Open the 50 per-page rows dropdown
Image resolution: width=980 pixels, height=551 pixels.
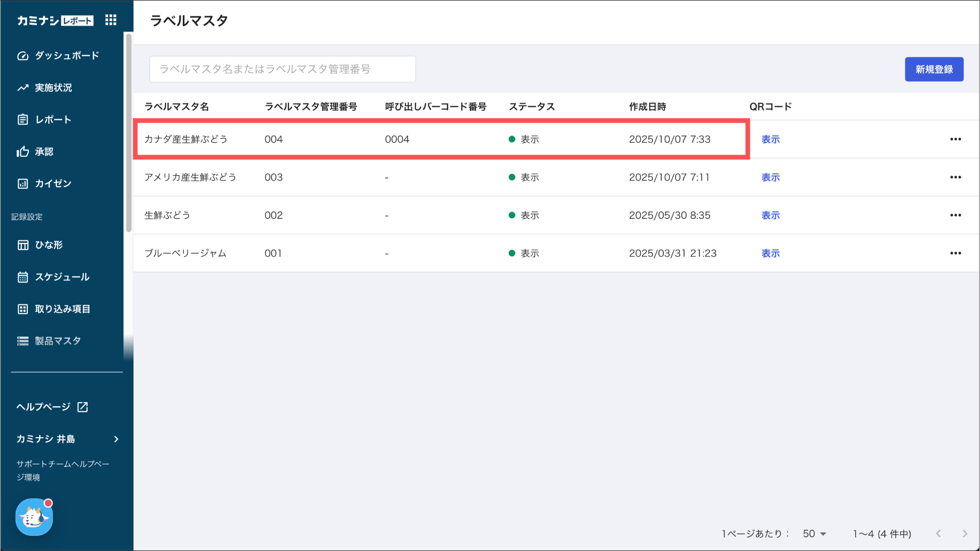pyautogui.click(x=814, y=534)
